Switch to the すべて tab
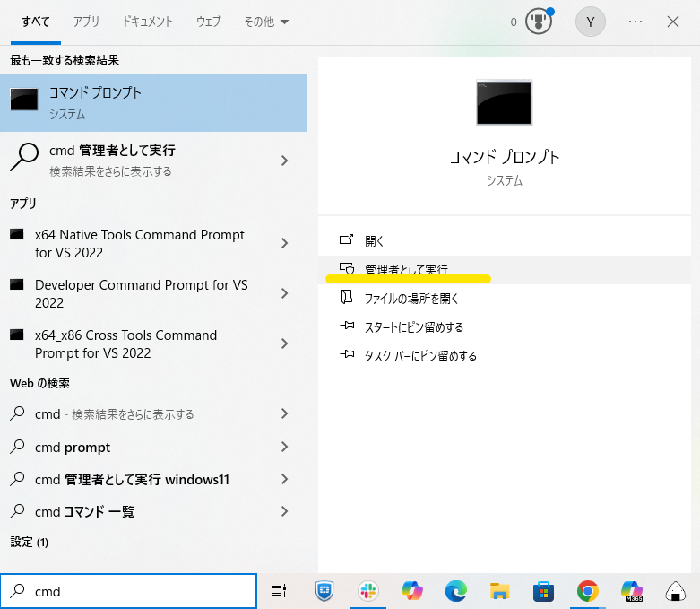This screenshot has height=609, width=700. click(x=36, y=22)
